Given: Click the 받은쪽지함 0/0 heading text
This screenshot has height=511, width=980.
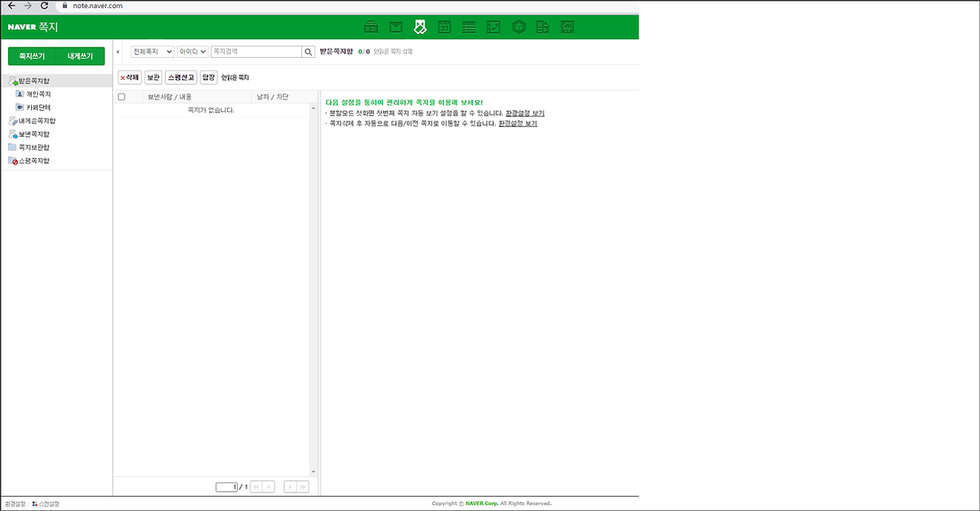Looking at the screenshot, I should tap(344, 52).
